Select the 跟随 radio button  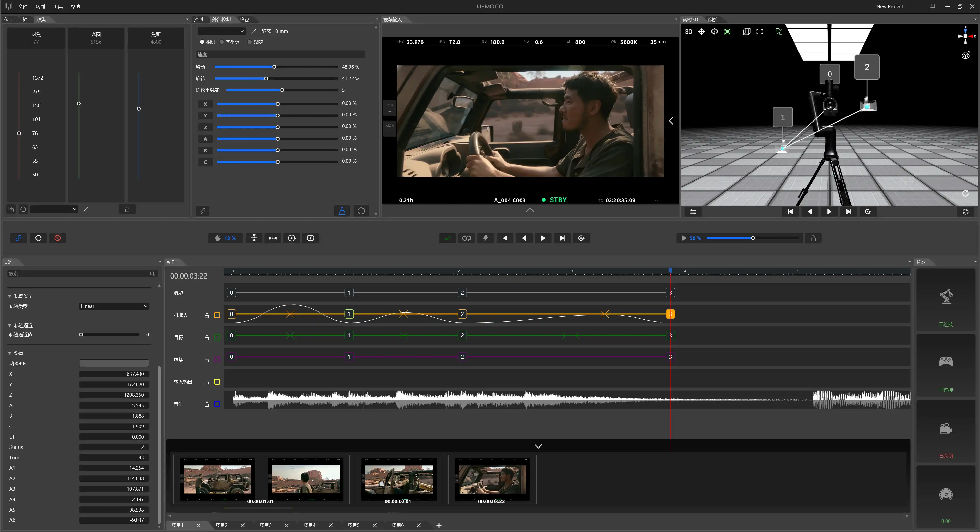[x=250, y=42]
